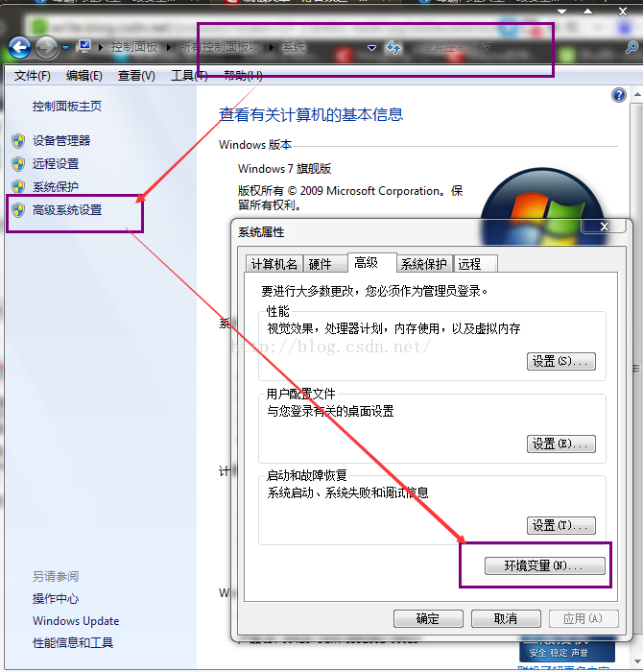Click 查看有关计算机的基本信息 heading
The height and width of the screenshot is (672, 643).
point(311,114)
